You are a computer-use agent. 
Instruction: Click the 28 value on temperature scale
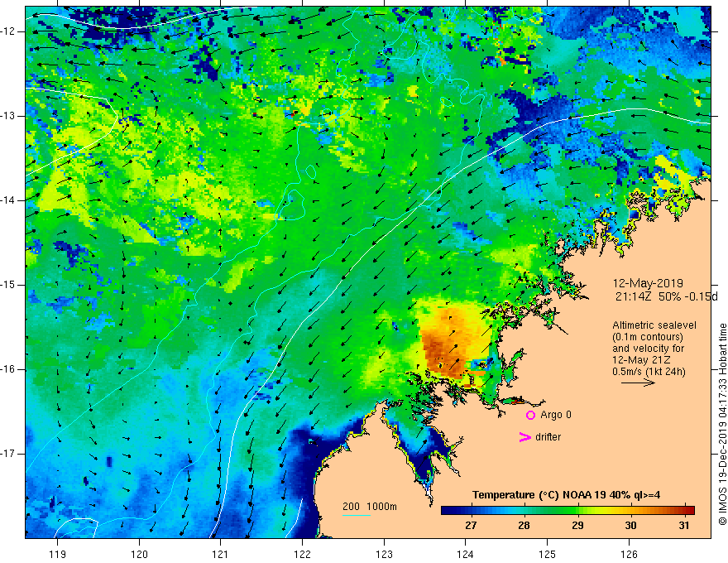[524, 526]
